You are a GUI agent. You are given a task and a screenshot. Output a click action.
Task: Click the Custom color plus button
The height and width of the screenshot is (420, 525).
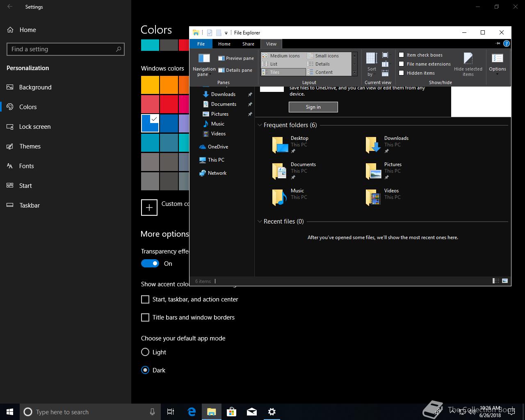[x=149, y=208]
